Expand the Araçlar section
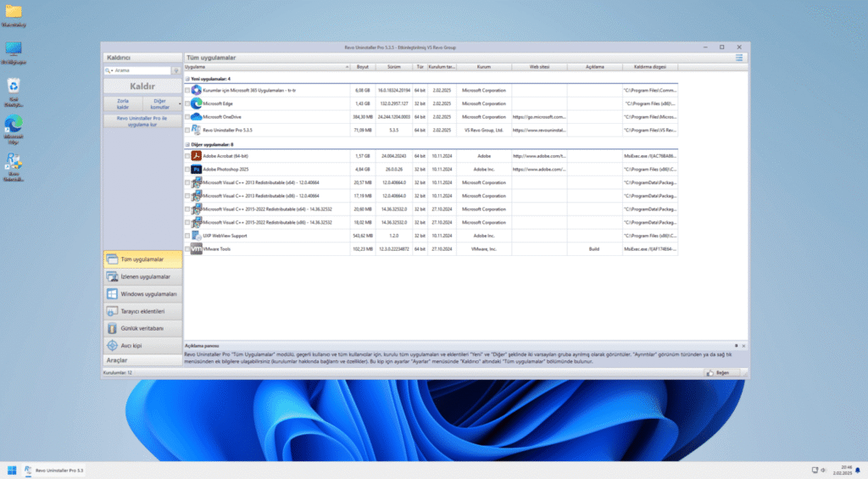The height and width of the screenshot is (479, 868). point(142,360)
